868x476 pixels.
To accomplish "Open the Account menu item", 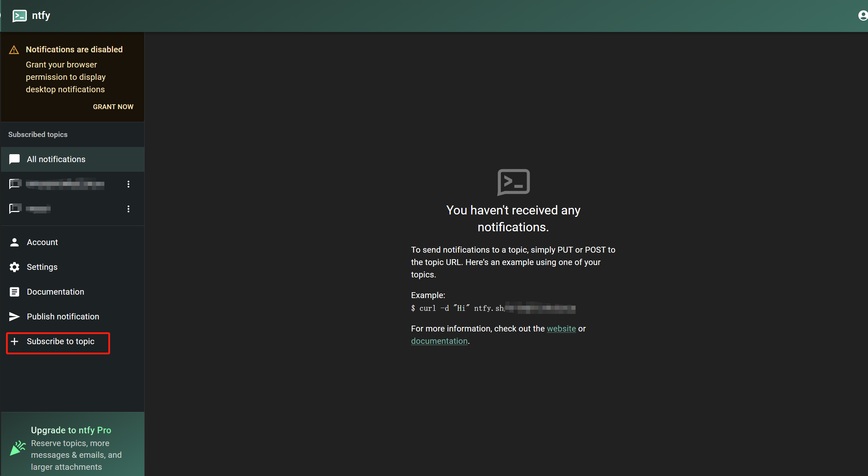I will point(42,242).
